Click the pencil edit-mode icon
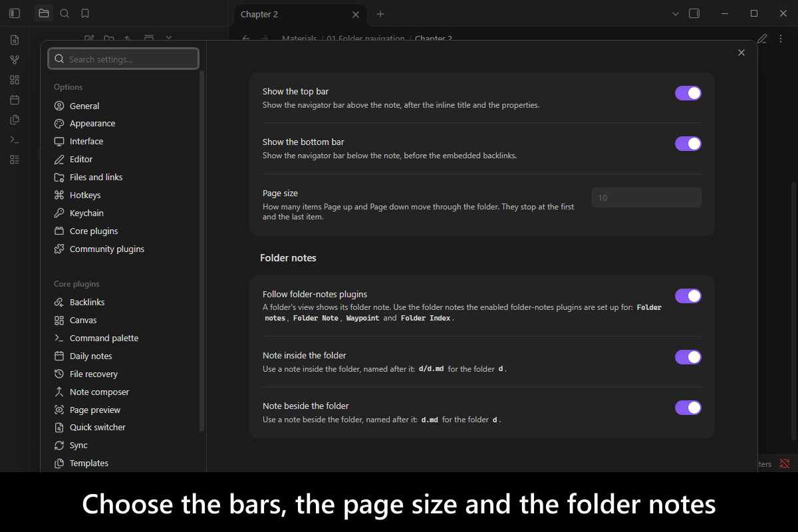This screenshot has height=532, width=798. (x=762, y=39)
